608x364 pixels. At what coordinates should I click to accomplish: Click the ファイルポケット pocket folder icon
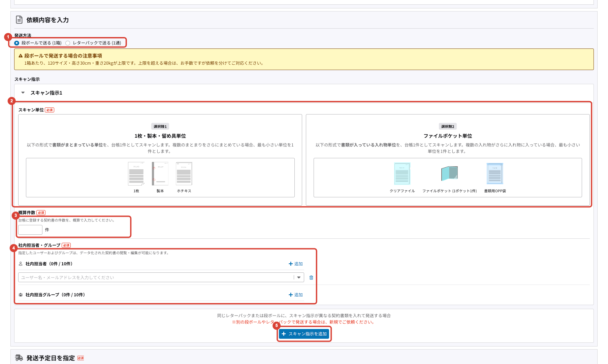pos(449,174)
